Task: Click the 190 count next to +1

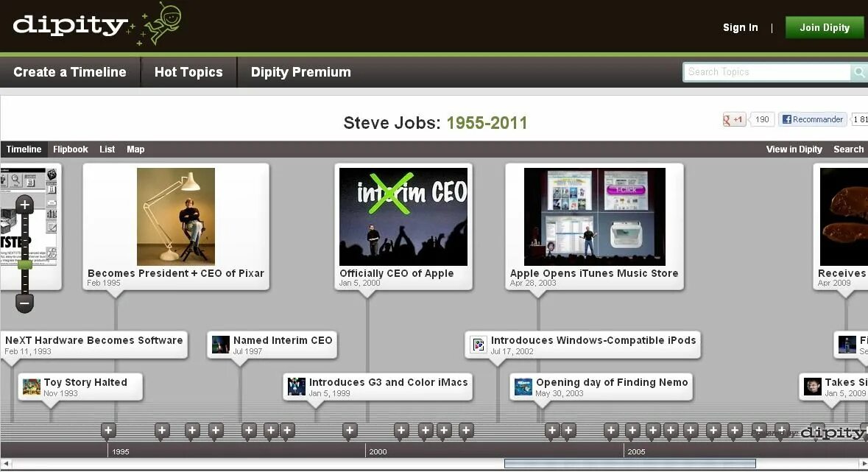Action: coord(762,119)
